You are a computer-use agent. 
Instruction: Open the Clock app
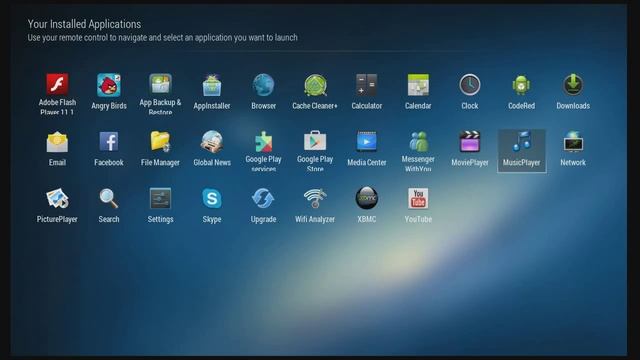470,92
